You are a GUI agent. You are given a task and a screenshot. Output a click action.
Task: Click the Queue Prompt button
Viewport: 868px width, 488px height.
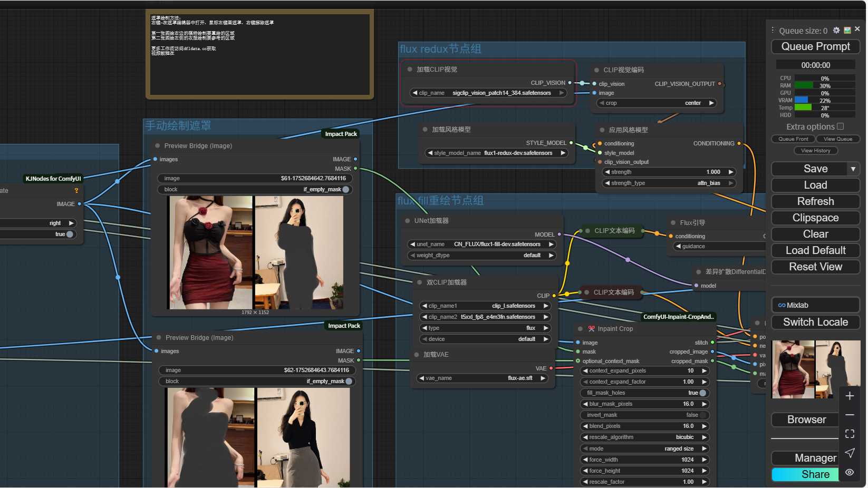[815, 46]
